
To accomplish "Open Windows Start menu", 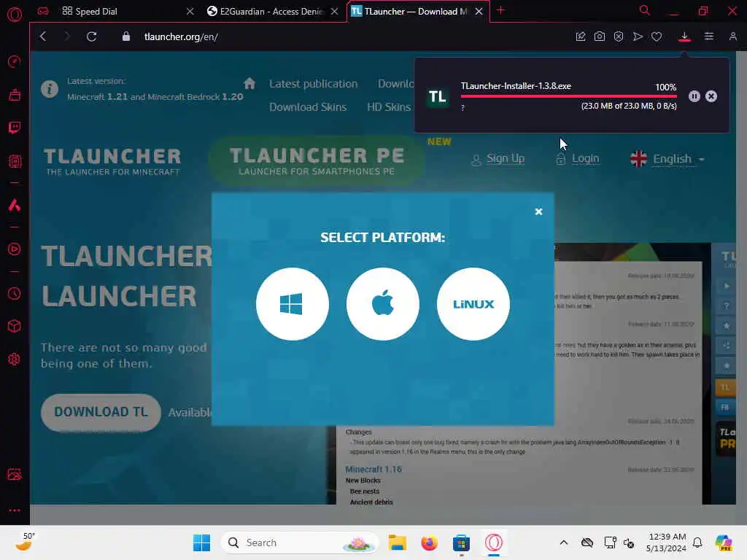I will tap(201, 542).
